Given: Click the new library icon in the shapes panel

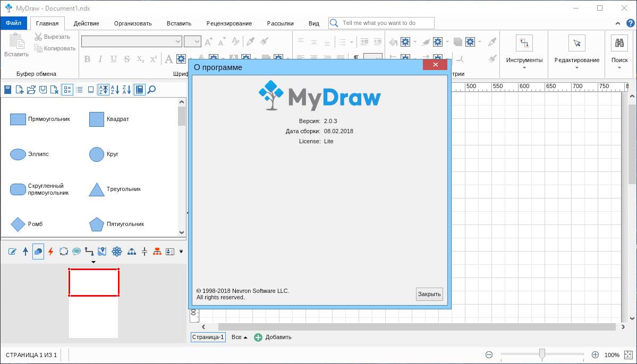Looking at the screenshot, I should [20, 90].
